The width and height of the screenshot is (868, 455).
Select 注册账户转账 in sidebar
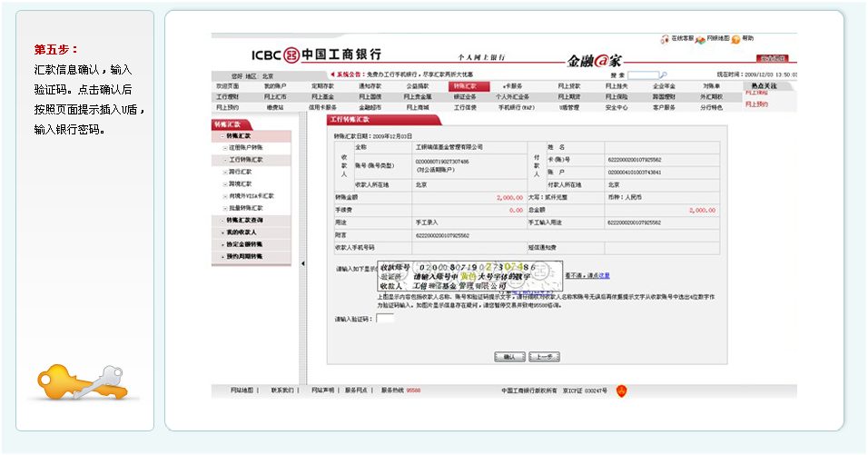click(246, 148)
